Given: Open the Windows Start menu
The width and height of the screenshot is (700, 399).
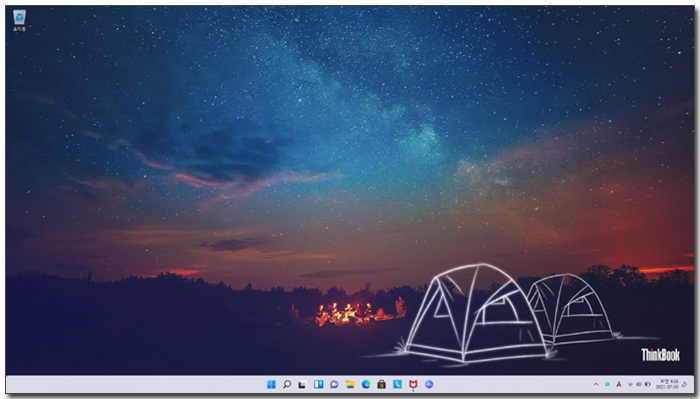Looking at the screenshot, I should (271, 384).
